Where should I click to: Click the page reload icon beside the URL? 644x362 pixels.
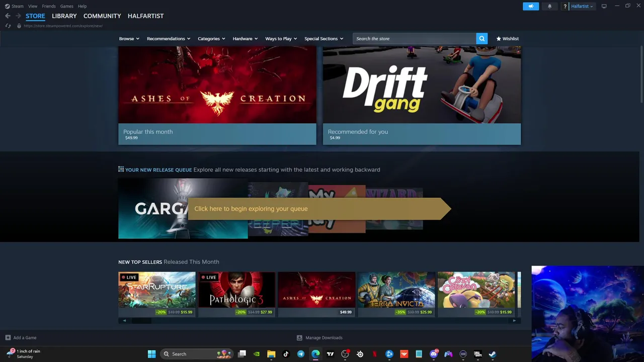point(8,26)
